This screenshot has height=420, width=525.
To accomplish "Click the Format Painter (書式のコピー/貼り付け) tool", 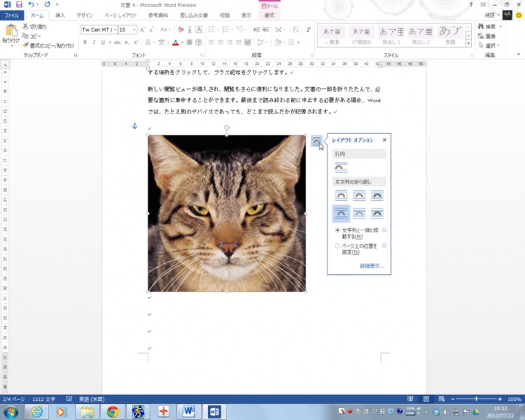I will [x=48, y=45].
